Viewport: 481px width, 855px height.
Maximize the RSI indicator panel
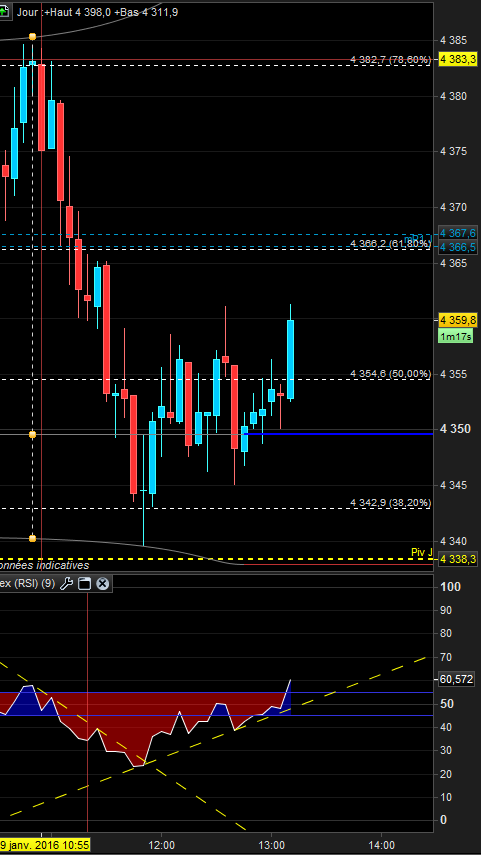coord(84,584)
